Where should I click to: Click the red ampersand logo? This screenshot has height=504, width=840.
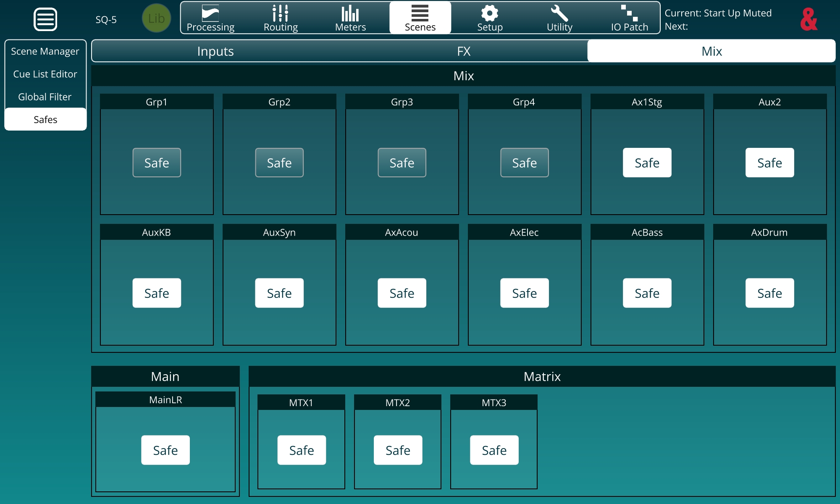(808, 19)
